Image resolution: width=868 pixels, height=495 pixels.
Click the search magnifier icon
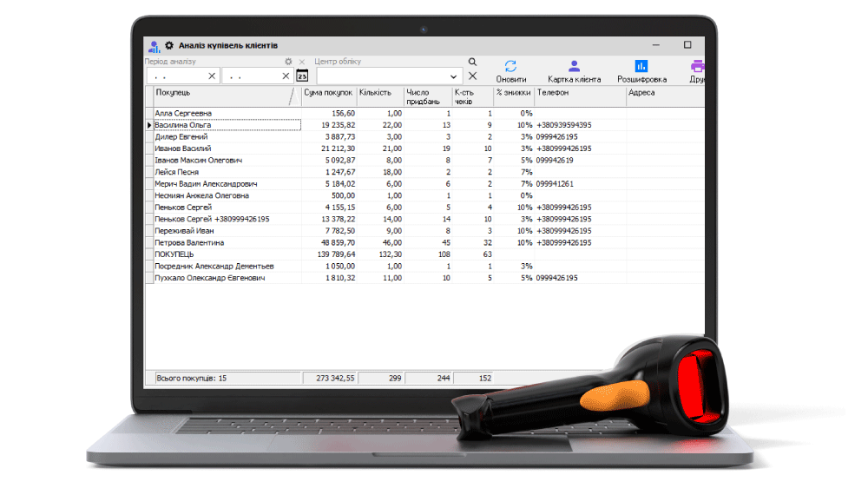tap(473, 62)
